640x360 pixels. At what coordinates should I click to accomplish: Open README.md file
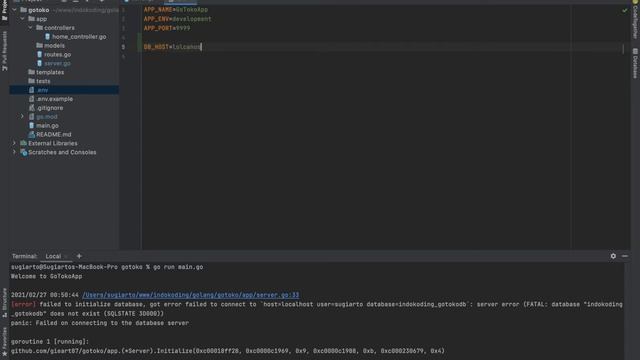click(53, 134)
